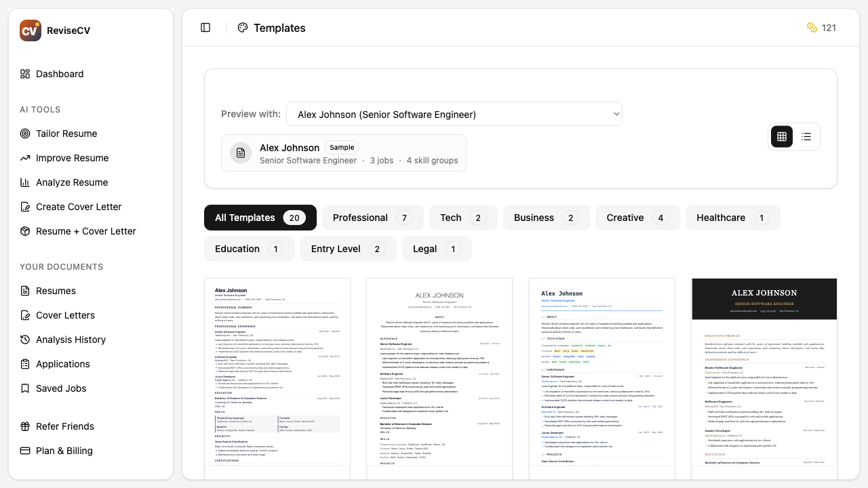Click the document icon beside Alex Johnson sample
The image size is (868, 488).
241,152
